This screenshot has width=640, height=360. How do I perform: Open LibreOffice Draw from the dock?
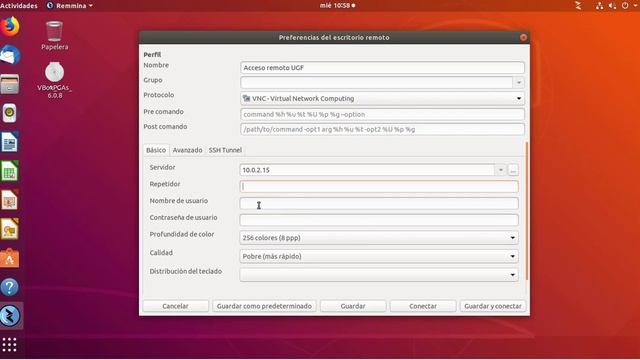(10, 229)
